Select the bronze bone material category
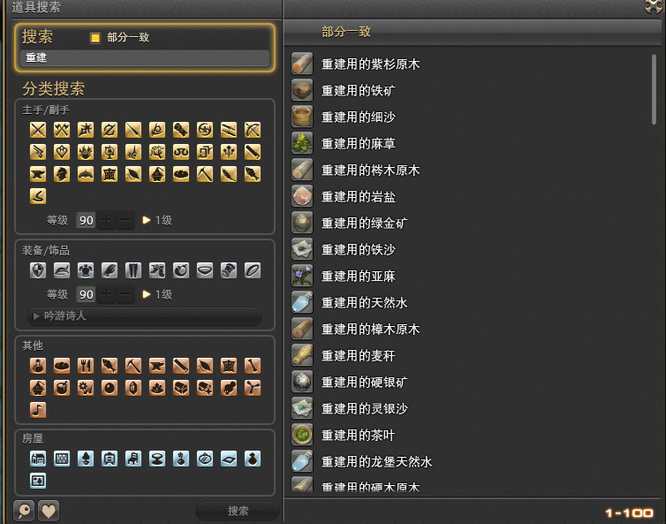Viewport: 666px width, 524px height. click(252, 366)
